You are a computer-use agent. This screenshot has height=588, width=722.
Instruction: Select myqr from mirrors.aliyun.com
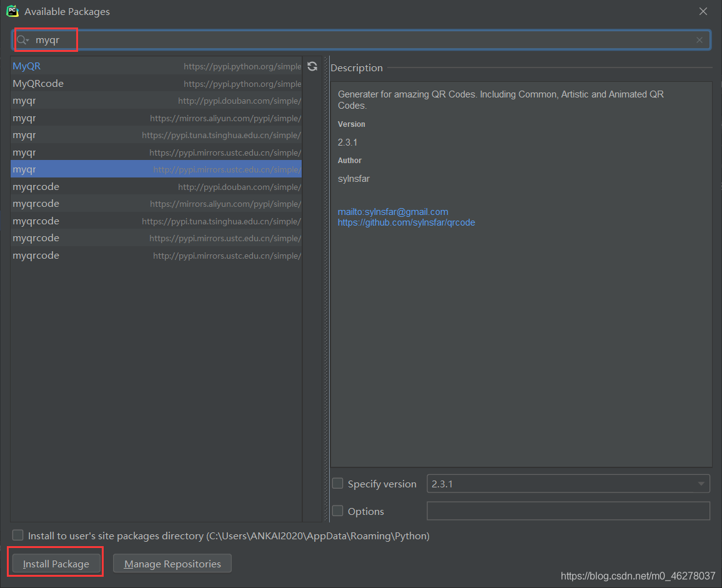[x=156, y=118]
